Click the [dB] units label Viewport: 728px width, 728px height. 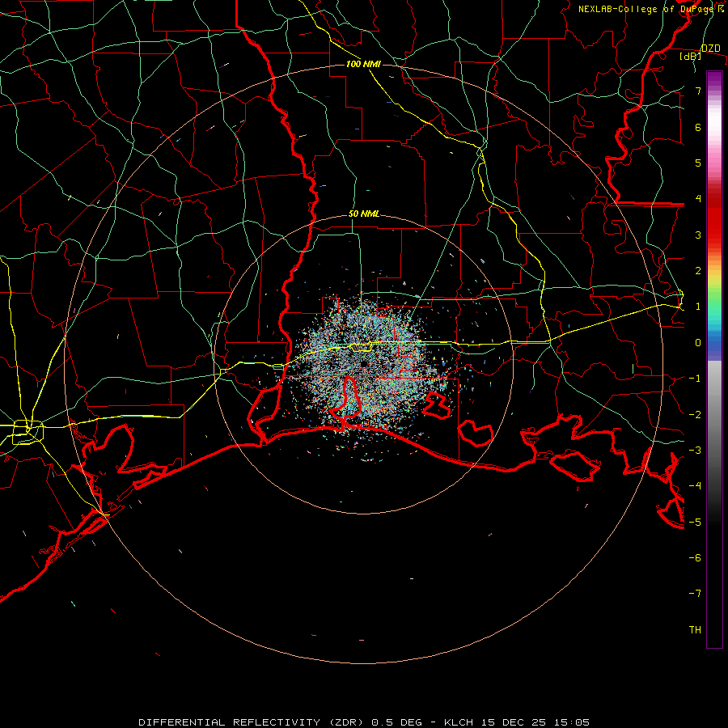tap(691, 57)
